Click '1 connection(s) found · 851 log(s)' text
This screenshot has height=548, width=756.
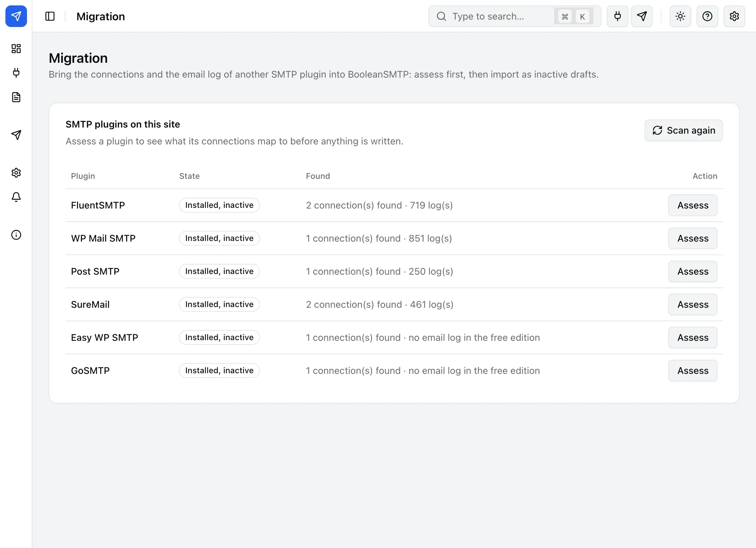click(379, 238)
